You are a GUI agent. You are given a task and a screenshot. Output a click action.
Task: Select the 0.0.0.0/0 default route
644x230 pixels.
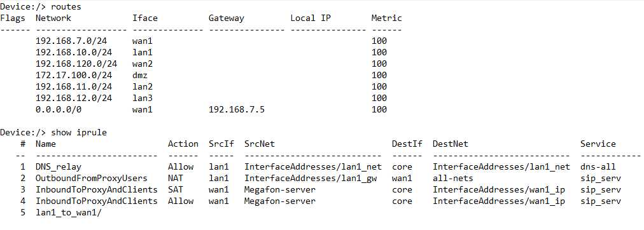coord(56,109)
